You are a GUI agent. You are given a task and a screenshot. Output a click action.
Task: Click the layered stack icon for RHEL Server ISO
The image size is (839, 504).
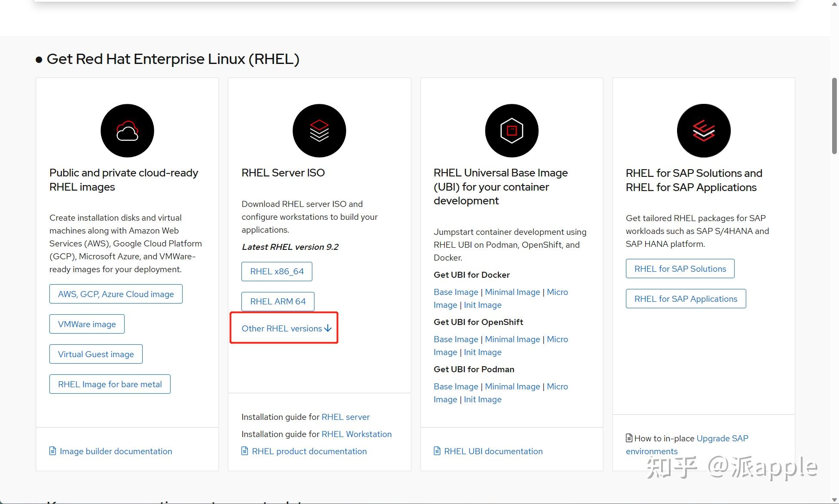[x=319, y=131]
